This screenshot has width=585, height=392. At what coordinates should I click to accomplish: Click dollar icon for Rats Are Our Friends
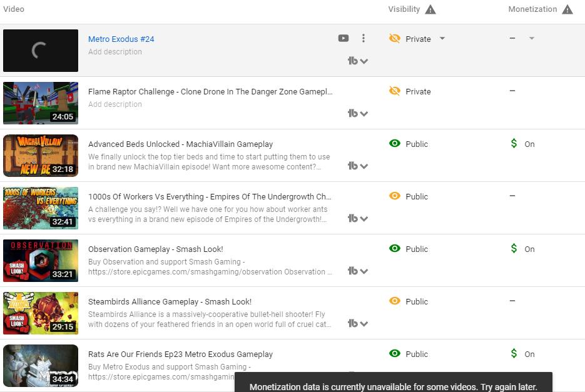(x=514, y=354)
